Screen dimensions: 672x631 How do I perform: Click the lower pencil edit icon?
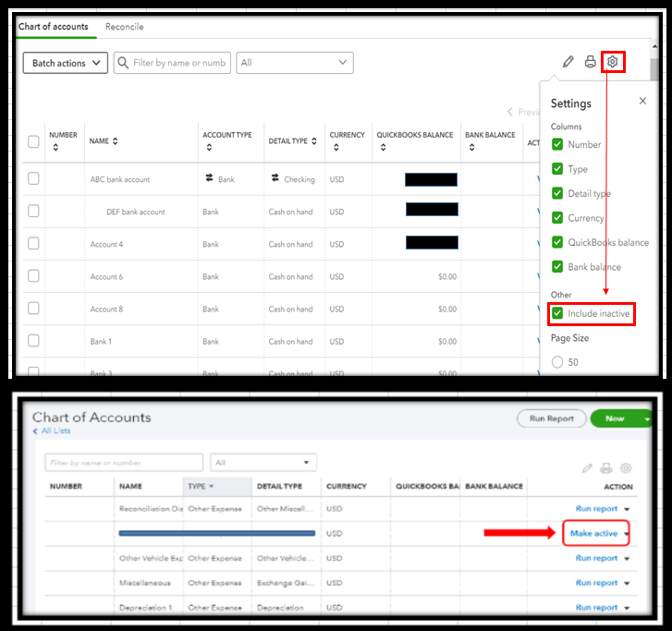point(587,468)
